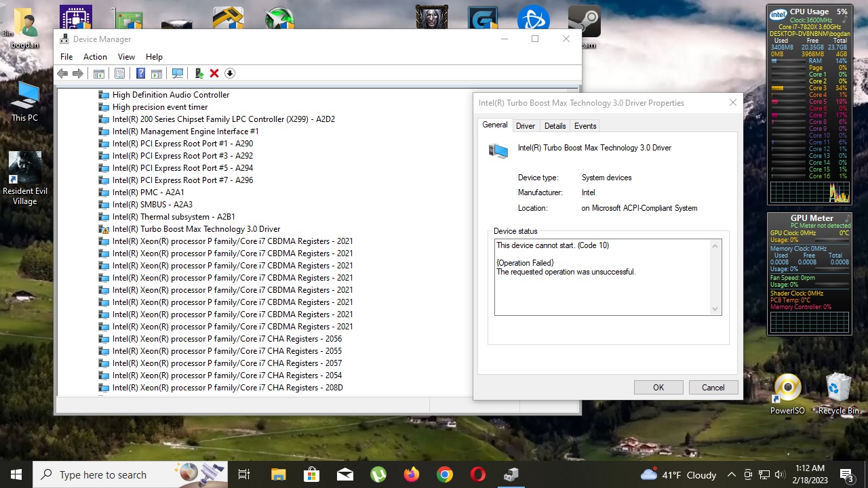Click the device icon in Properties General tab

498,150
